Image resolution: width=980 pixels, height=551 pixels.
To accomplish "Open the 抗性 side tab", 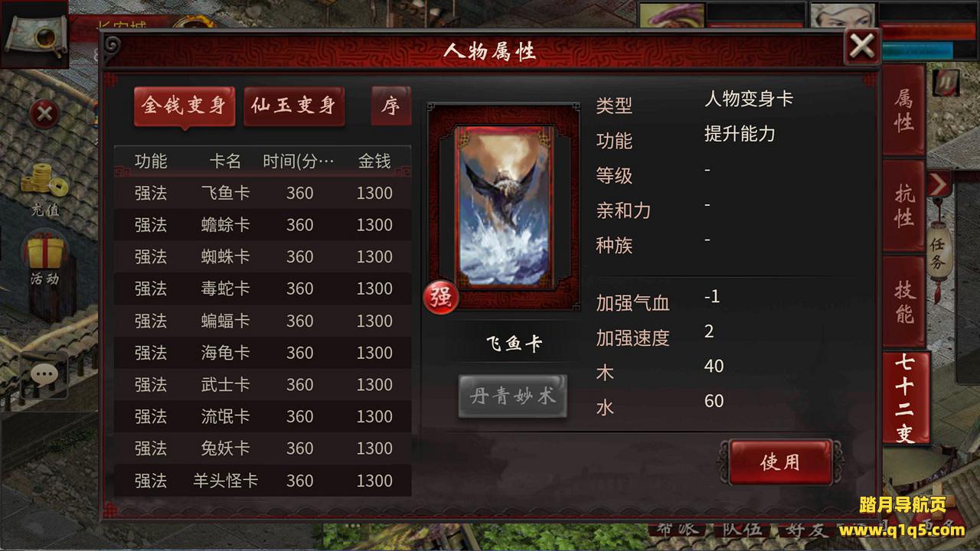I will point(903,207).
